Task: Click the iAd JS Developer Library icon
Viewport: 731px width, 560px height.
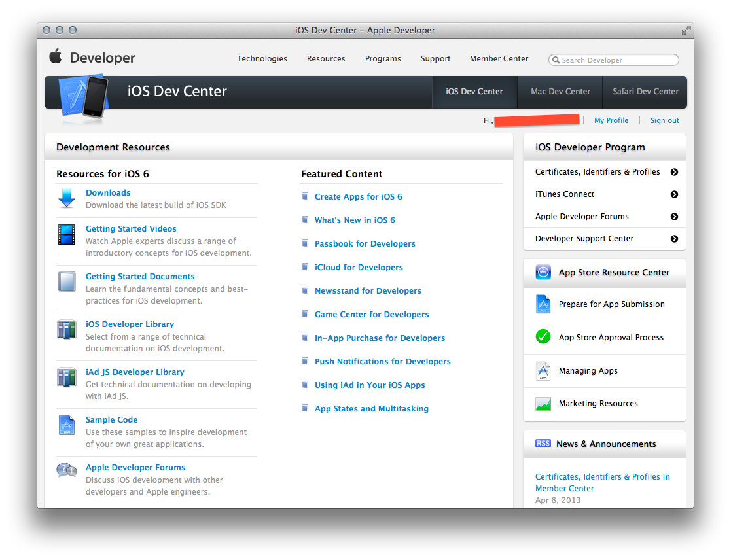Action: tap(66, 377)
